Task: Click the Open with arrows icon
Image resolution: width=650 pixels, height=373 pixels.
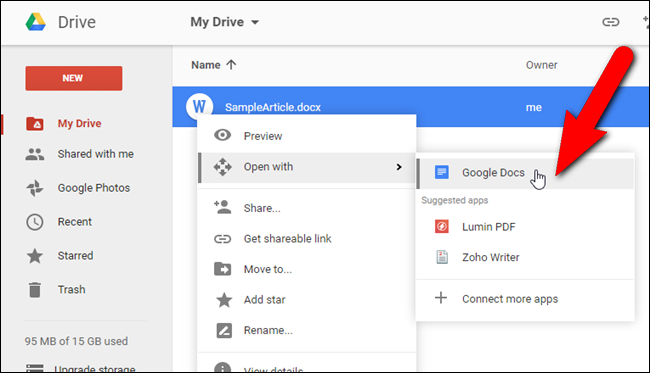Action: click(223, 167)
